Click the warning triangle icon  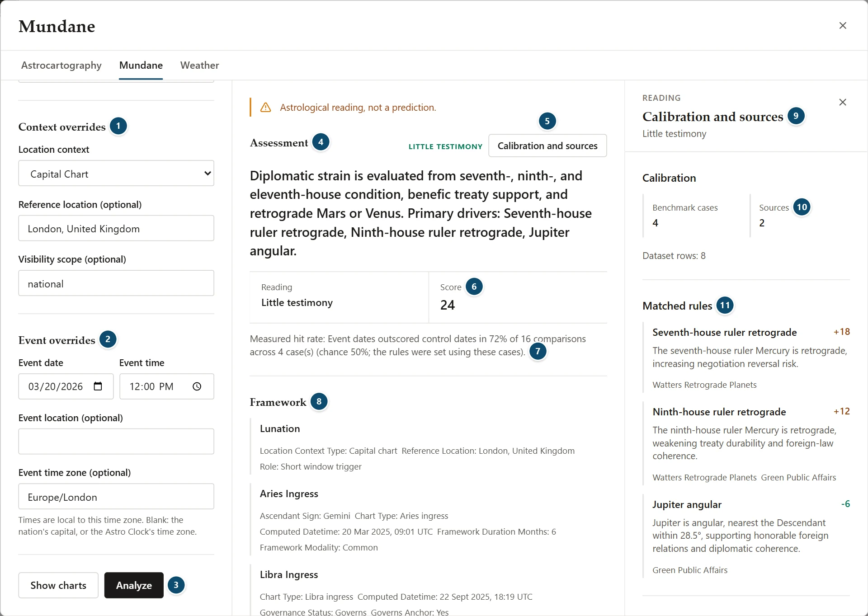pyautogui.click(x=266, y=108)
